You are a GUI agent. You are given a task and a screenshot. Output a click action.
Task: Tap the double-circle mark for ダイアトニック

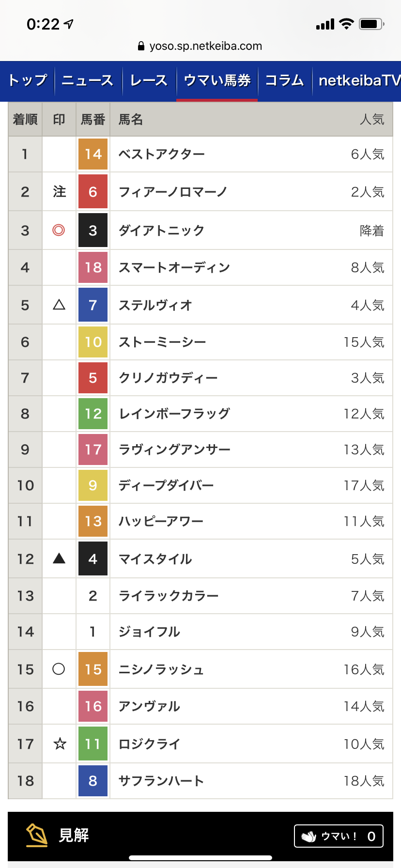(59, 230)
